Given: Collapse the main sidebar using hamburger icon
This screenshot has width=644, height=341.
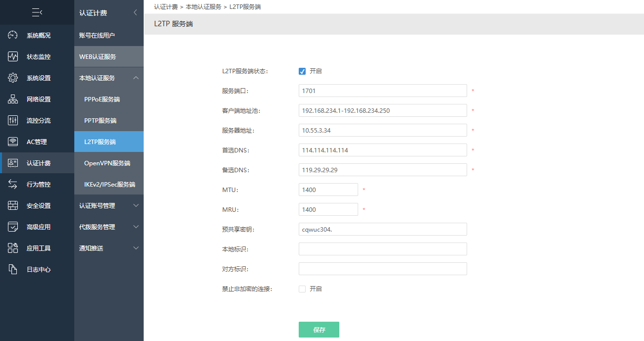Looking at the screenshot, I should pyautogui.click(x=37, y=12).
